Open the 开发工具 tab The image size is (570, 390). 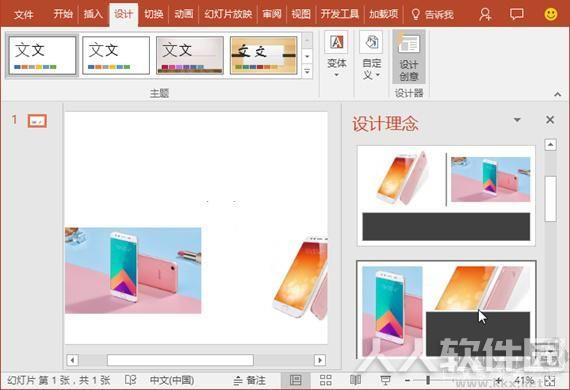340,14
